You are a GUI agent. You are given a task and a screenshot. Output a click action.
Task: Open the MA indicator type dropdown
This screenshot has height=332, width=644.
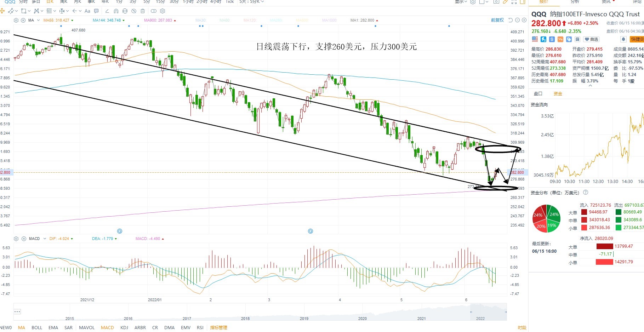pos(38,20)
